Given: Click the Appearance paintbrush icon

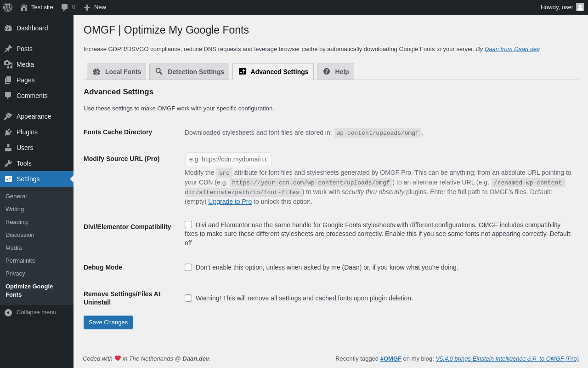Looking at the screenshot, I should [8, 116].
